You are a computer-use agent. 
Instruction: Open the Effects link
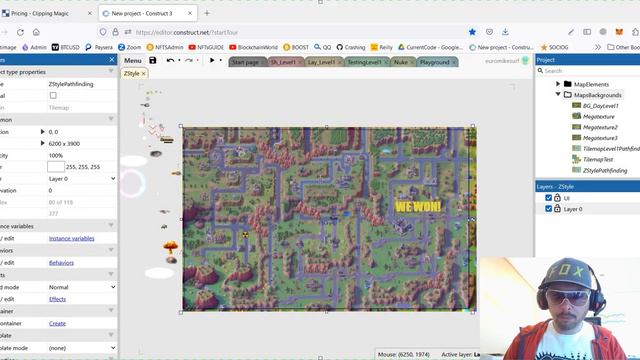(57, 299)
